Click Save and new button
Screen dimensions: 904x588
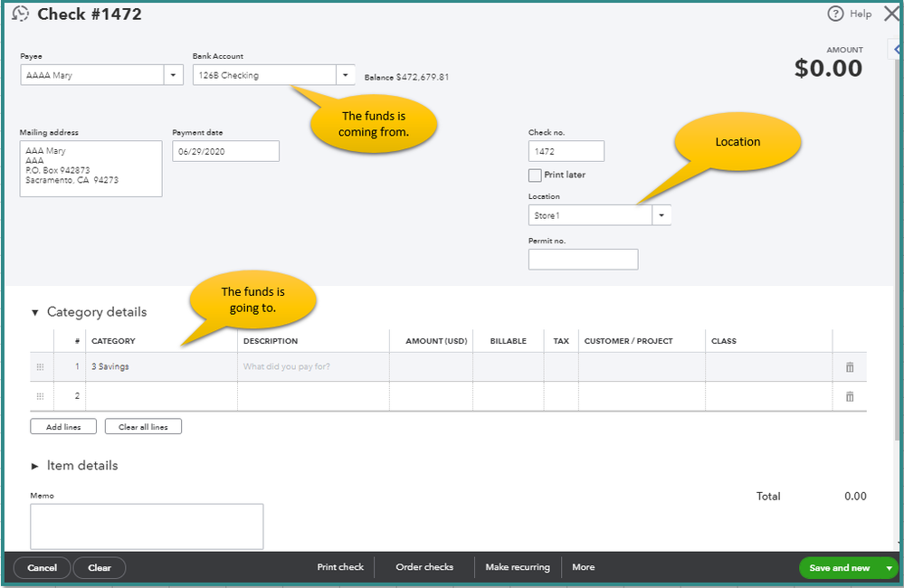840,568
